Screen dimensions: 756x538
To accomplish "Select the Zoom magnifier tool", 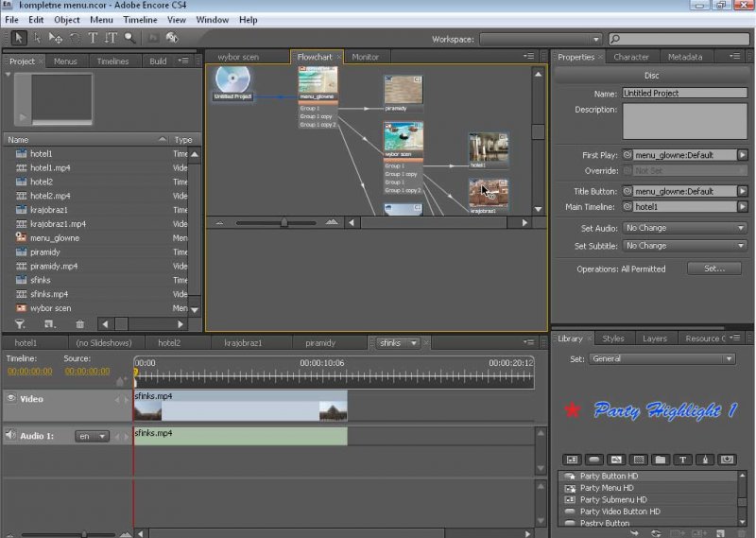I will 129,39.
